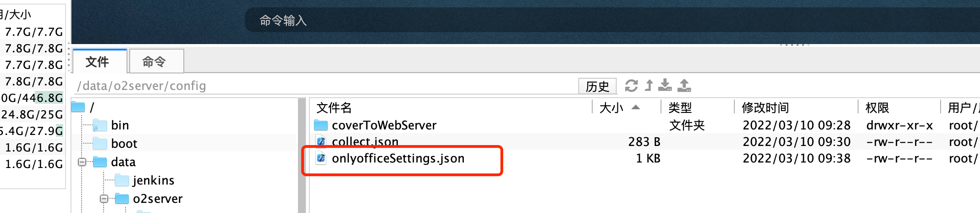Click the download file icon
Viewport: 980px width, 213px height.
pyautogui.click(x=665, y=86)
